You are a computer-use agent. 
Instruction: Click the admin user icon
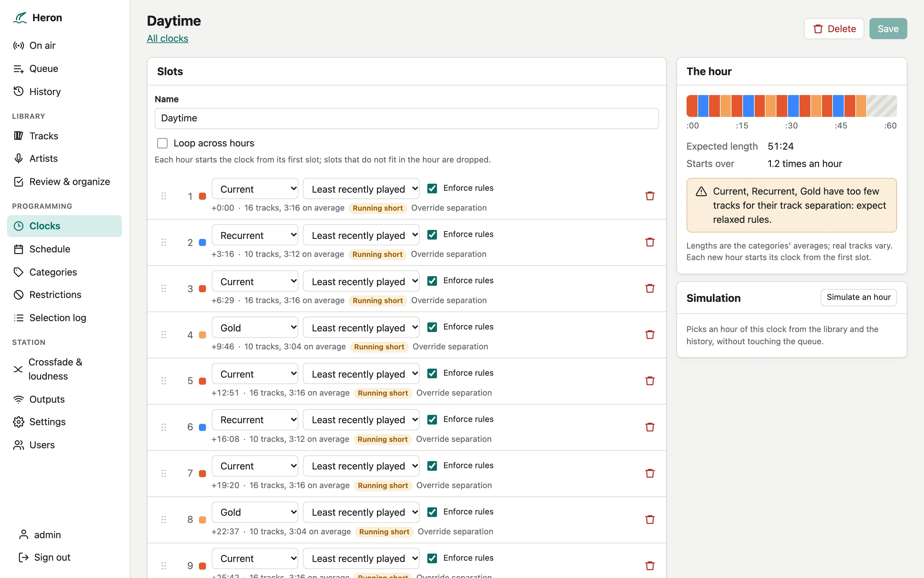pos(24,535)
